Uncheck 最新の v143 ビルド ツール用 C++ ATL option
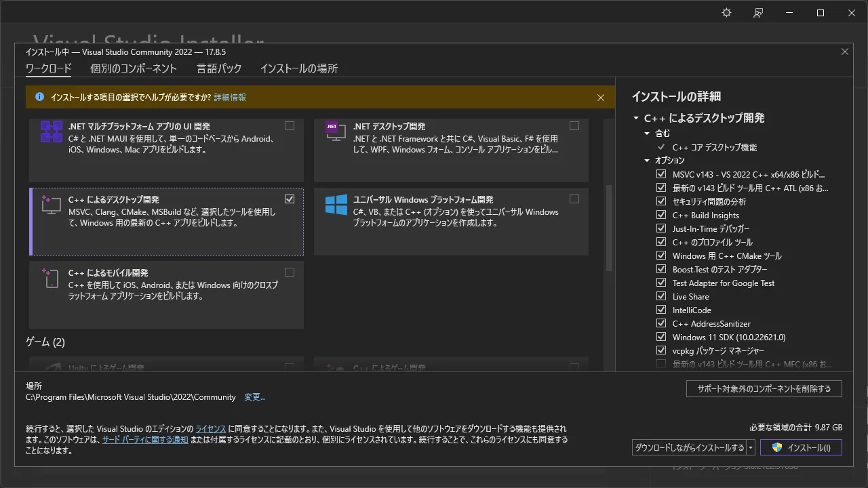 coord(661,188)
